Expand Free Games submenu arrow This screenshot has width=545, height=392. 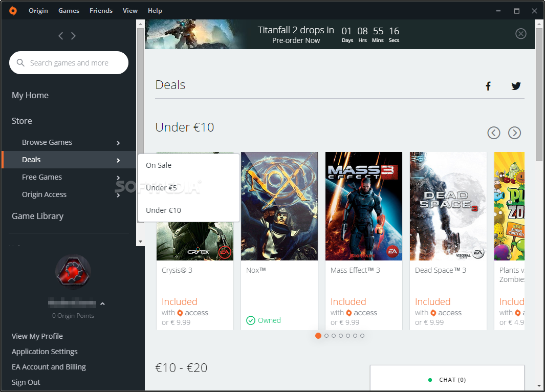coord(118,178)
